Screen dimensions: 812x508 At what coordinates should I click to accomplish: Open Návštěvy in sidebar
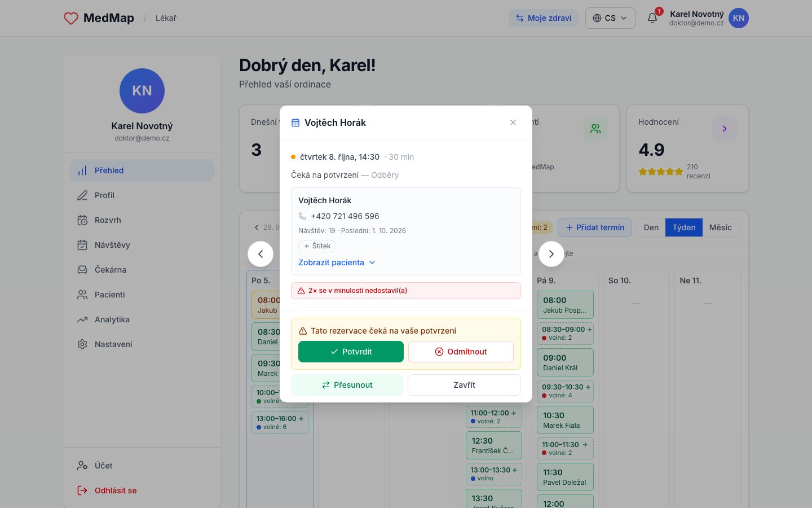click(142, 245)
